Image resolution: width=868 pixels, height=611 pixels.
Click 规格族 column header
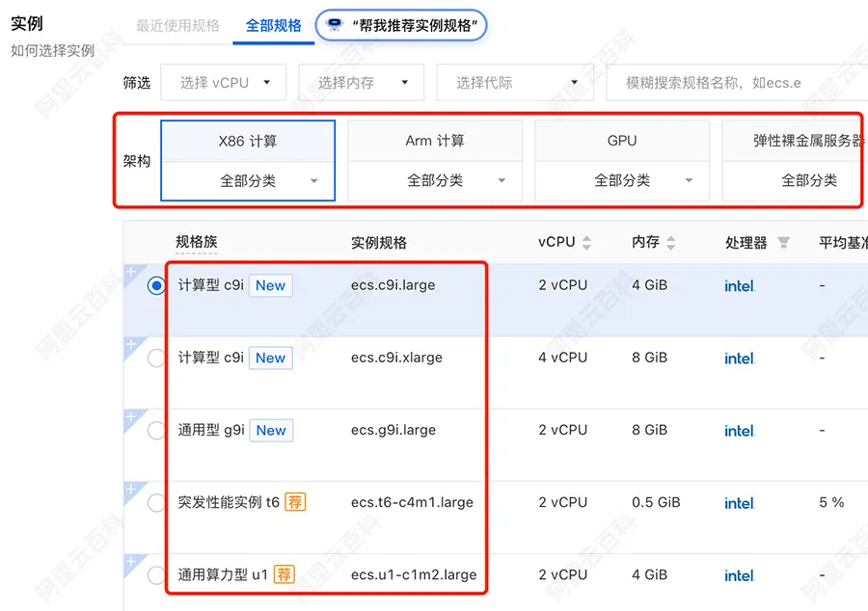click(197, 242)
